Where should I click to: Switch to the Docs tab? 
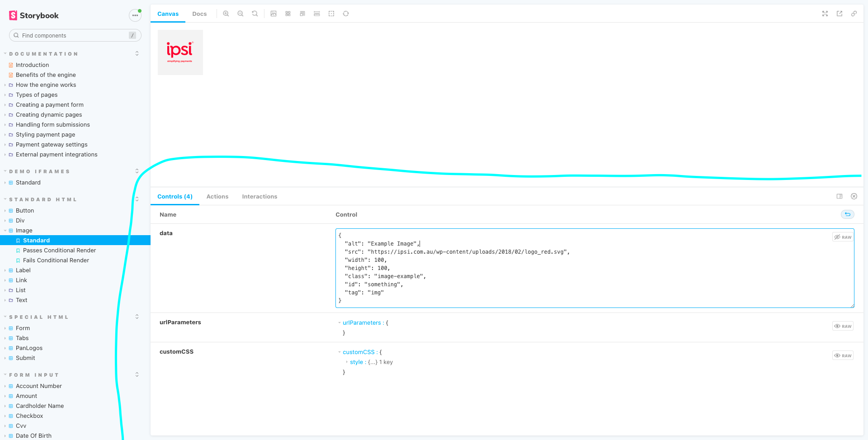(x=199, y=14)
